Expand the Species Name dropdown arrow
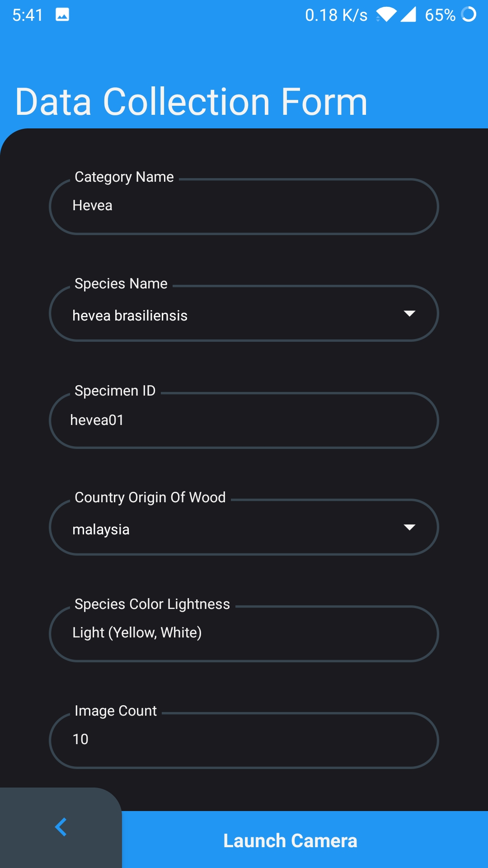 (x=409, y=314)
